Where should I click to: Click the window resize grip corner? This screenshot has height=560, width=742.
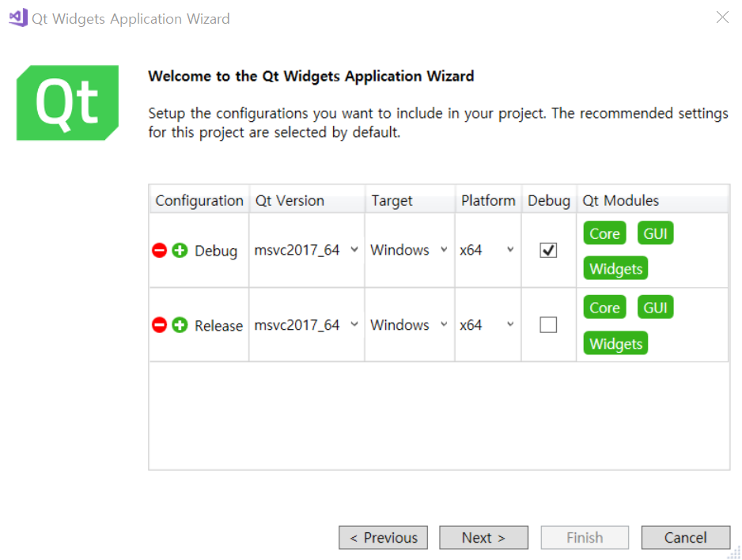735,554
